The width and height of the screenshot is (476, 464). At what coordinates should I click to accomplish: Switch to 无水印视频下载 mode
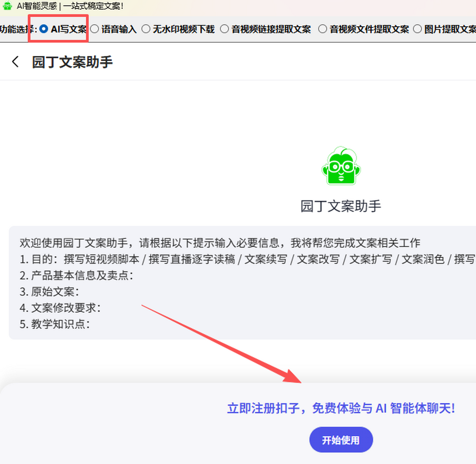[146, 29]
